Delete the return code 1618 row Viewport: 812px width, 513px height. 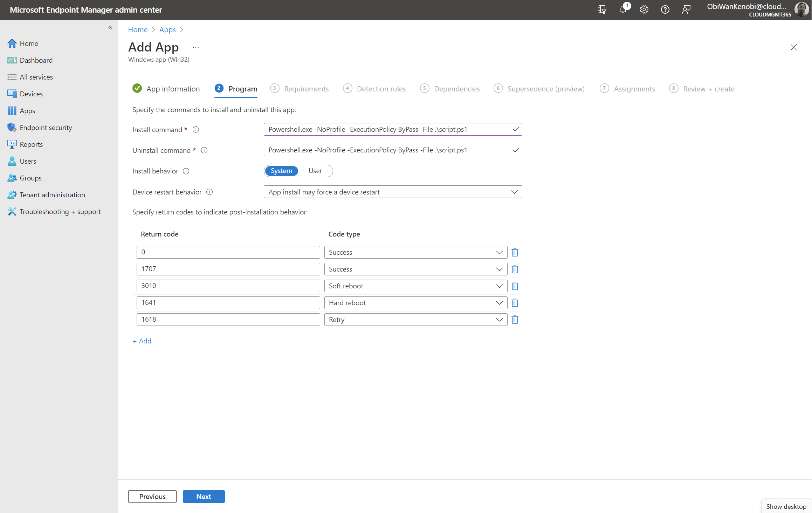pyautogui.click(x=515, y=320)
